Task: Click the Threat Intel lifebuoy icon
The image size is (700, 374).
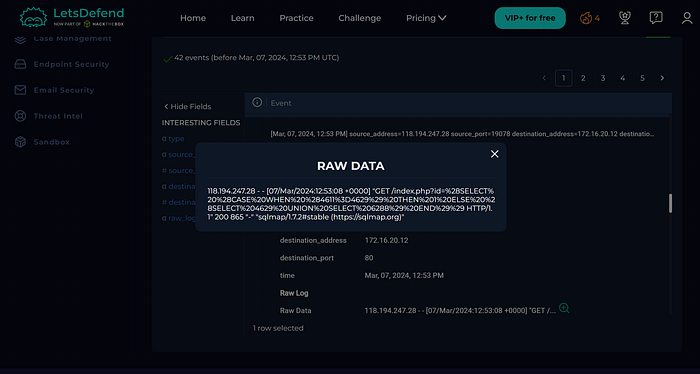Action: [21, 116]
